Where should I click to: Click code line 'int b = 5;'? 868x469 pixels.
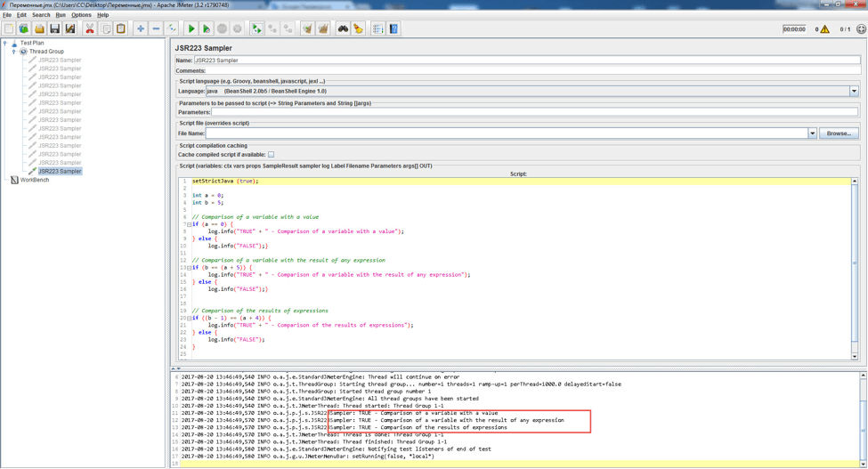click(x=207, y=202)
